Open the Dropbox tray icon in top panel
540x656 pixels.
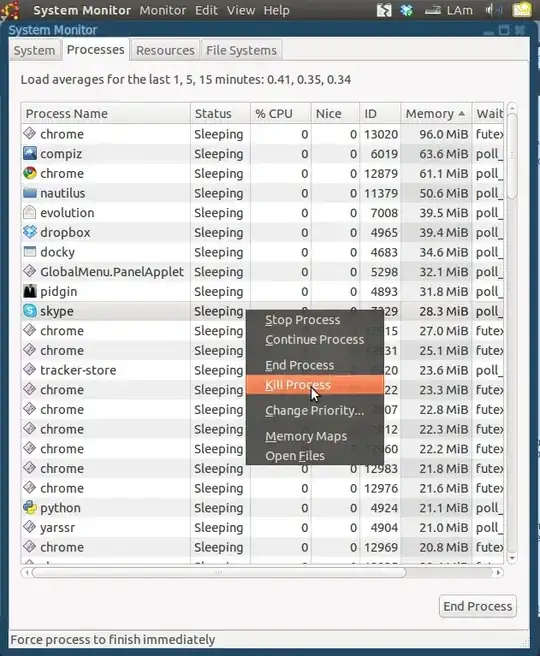click(x=406, y=10)
